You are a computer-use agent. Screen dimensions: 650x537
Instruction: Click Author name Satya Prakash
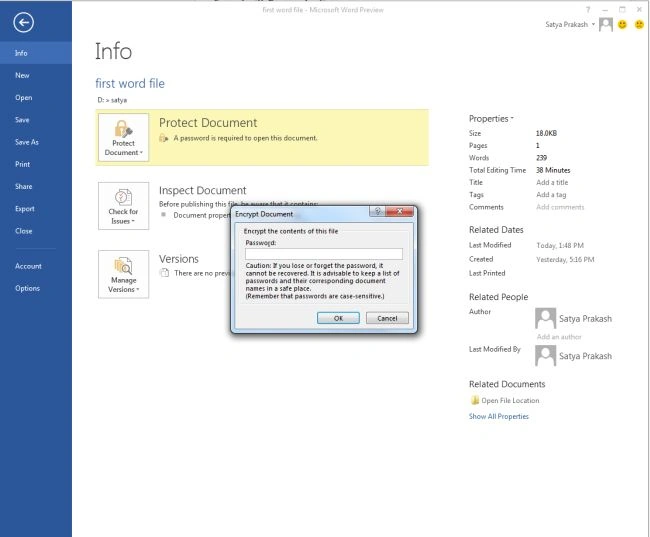[585, 319]
